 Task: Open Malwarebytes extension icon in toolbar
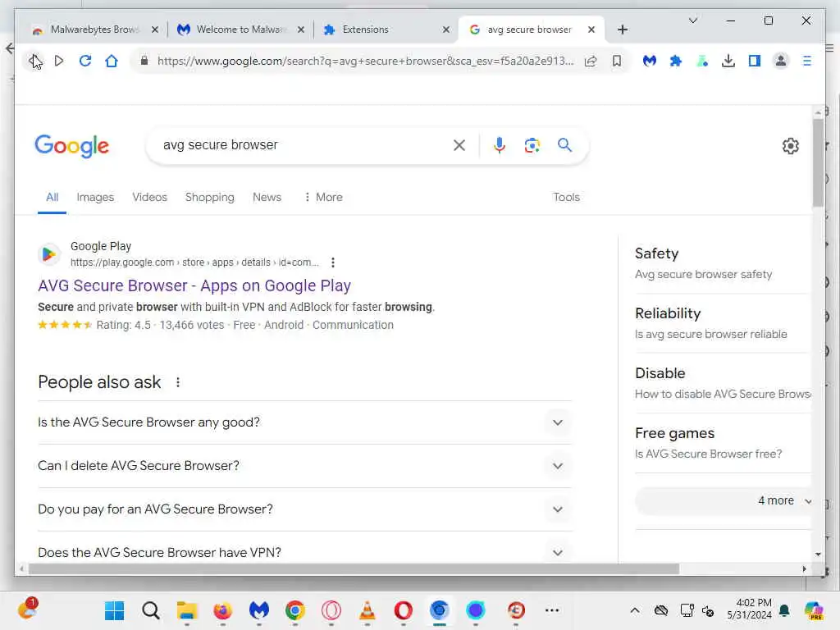coord(650,61)
